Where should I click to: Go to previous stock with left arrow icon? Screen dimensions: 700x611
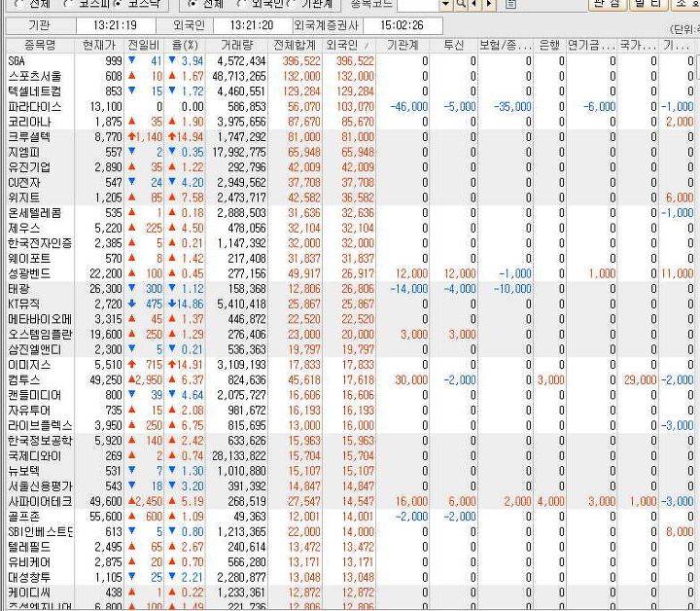coord(474,4)
